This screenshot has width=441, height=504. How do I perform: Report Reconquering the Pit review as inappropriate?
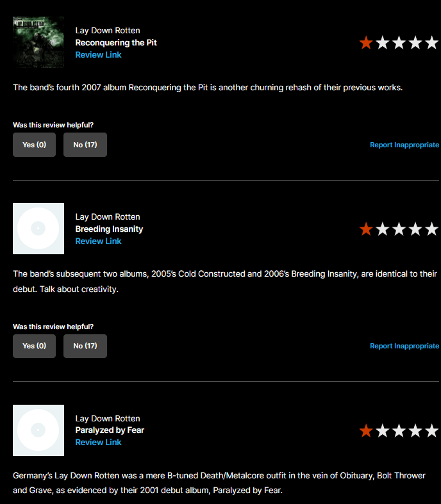pos(404,145)
